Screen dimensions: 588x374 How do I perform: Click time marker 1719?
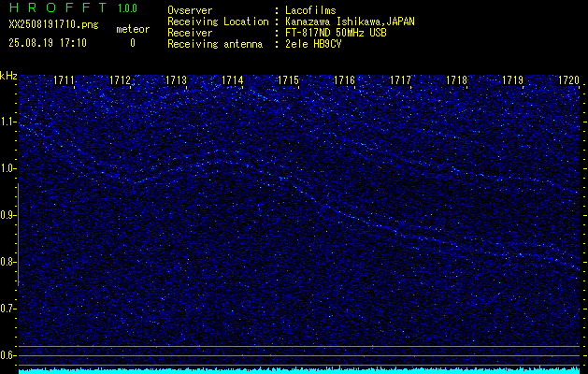coord(512,80)
